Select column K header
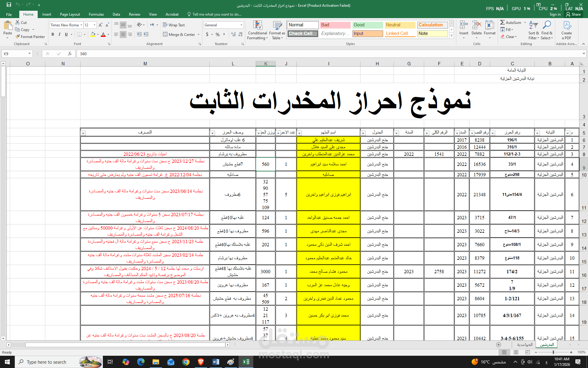Viewport: 588px width, 368px height. [x=266, y=63]
